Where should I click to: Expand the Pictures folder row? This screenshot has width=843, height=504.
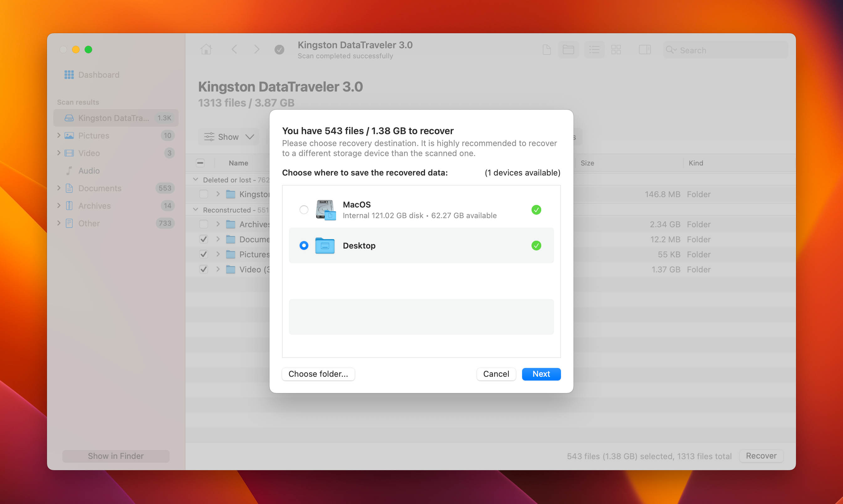[218, 255]
